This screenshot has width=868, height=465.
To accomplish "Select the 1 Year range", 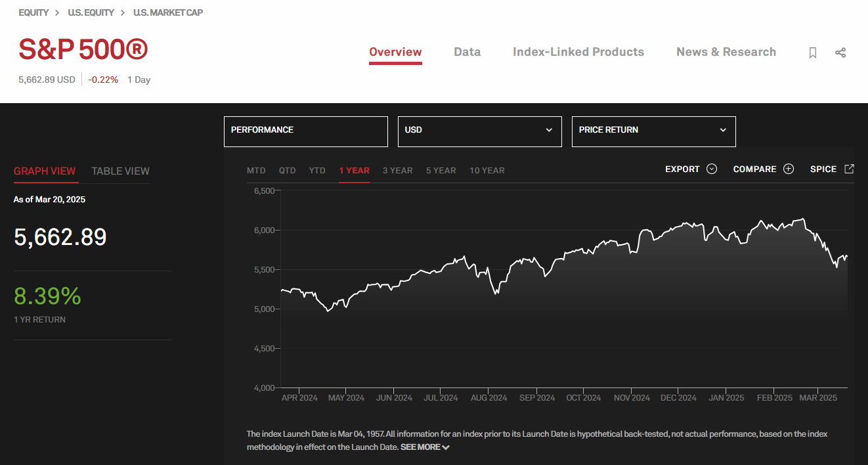I will pos(355,170).
